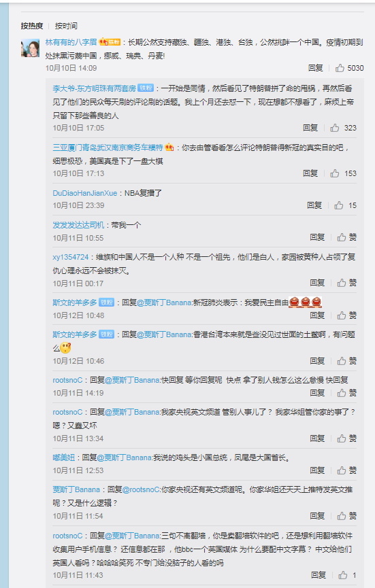Like rootsnoC's comment posted 11:43
Viewport: 375px width, 588px height.
[x=347, y=575]
